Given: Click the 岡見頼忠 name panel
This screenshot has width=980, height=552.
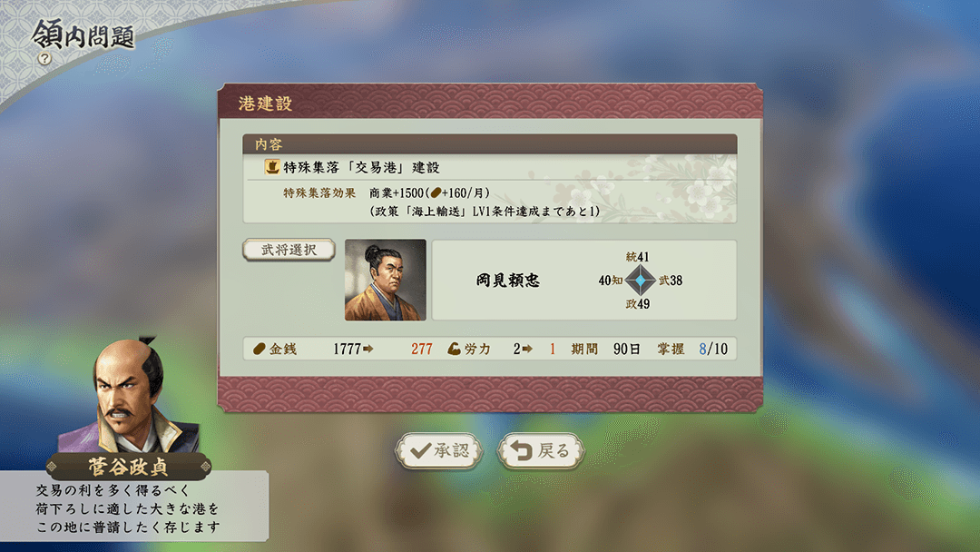Looking at the screenshot, I should [x=584, y=280].
